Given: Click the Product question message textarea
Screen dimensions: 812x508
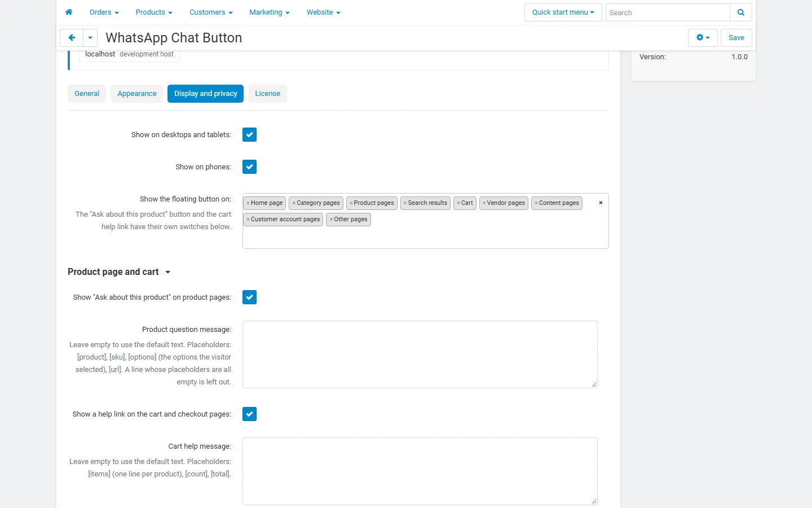Looking at the screenshot, I should [x=420, y=354].
